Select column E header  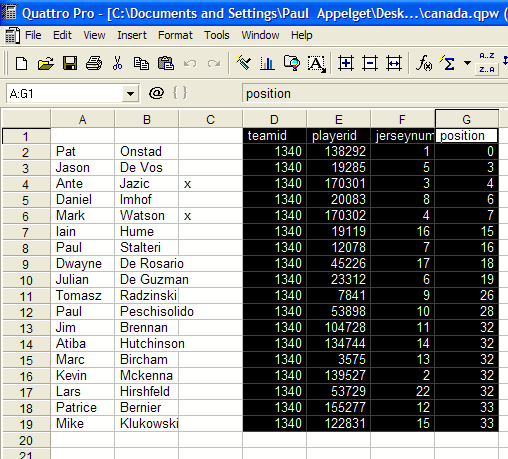338,119
